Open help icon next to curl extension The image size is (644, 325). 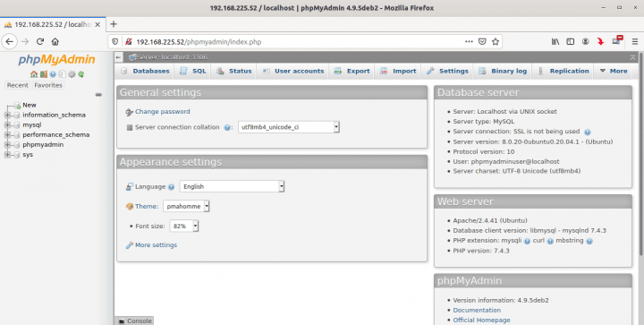click(550, 241)
